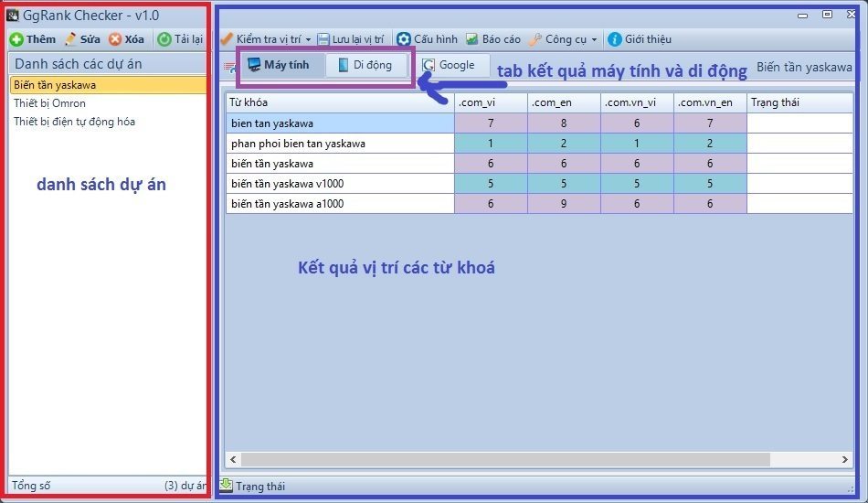Click the Tải lại green reload icon
Image resolution: width=868 pixels, height=503 pixels.
164,39
